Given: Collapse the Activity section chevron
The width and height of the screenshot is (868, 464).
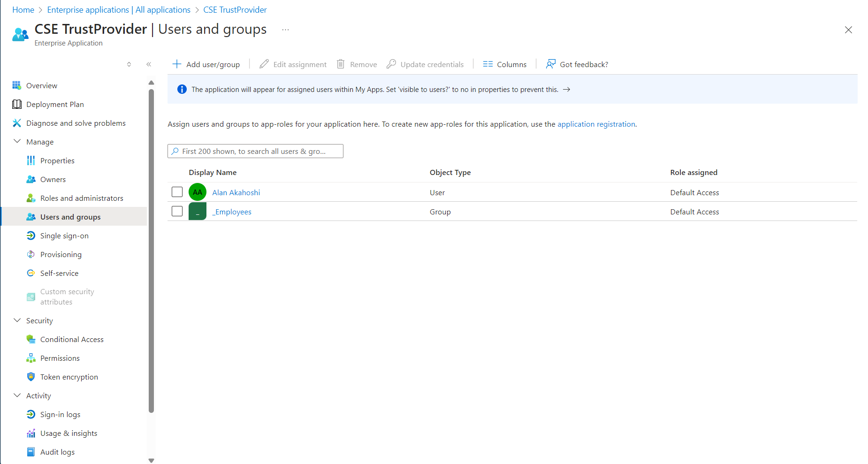Looking at the screenshot, I should (x=17, y=396).
